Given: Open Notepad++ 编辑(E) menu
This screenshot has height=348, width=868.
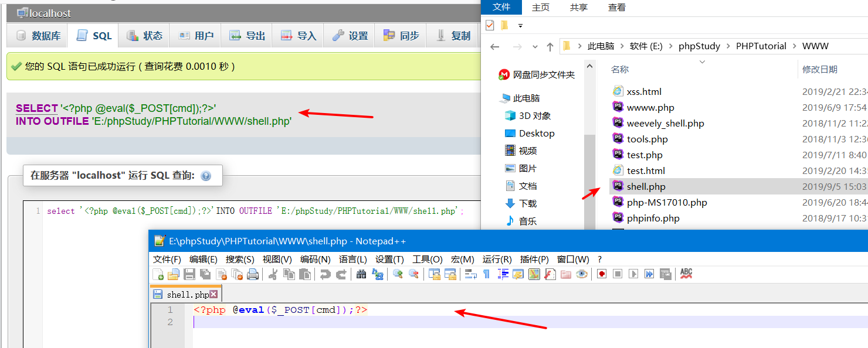Looking at the screenshot, I should coord(204,259).
